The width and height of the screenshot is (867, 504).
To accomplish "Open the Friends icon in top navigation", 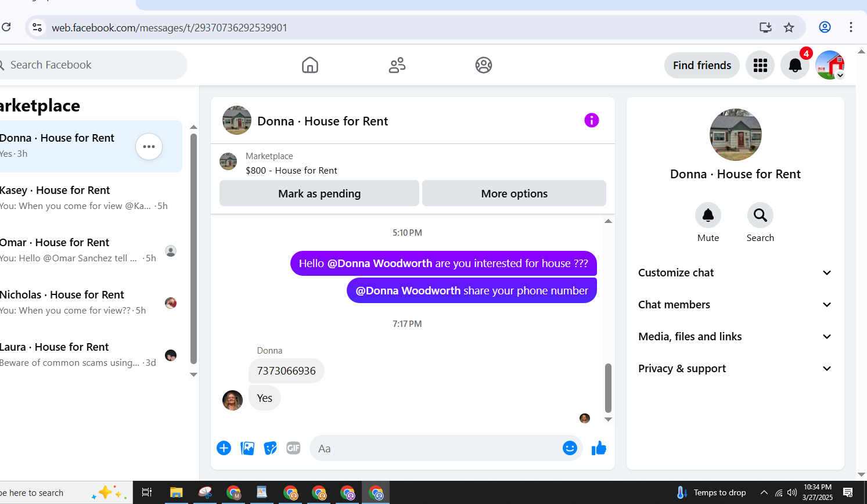I will pos(397,65).
